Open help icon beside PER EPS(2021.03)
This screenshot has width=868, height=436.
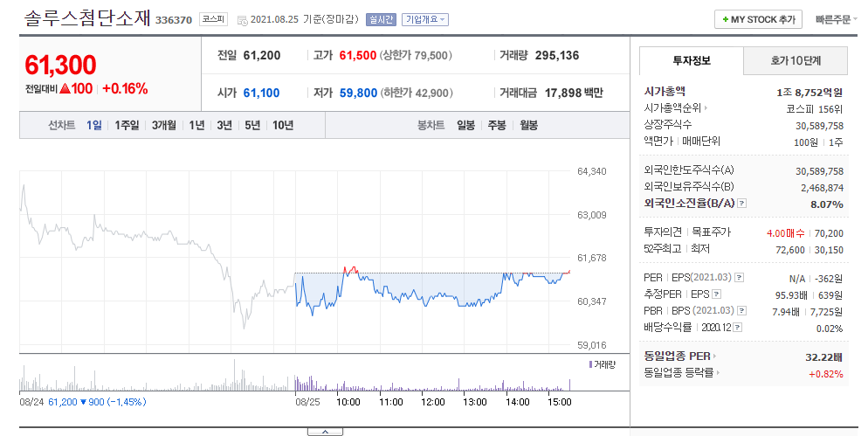(739, 278)
